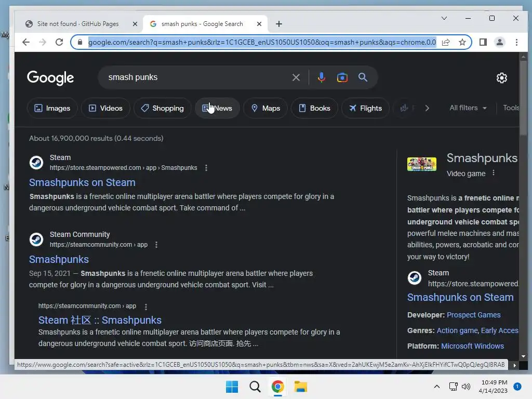
Task: Bookmark this tab with the star icon
Action: [462, 42]
